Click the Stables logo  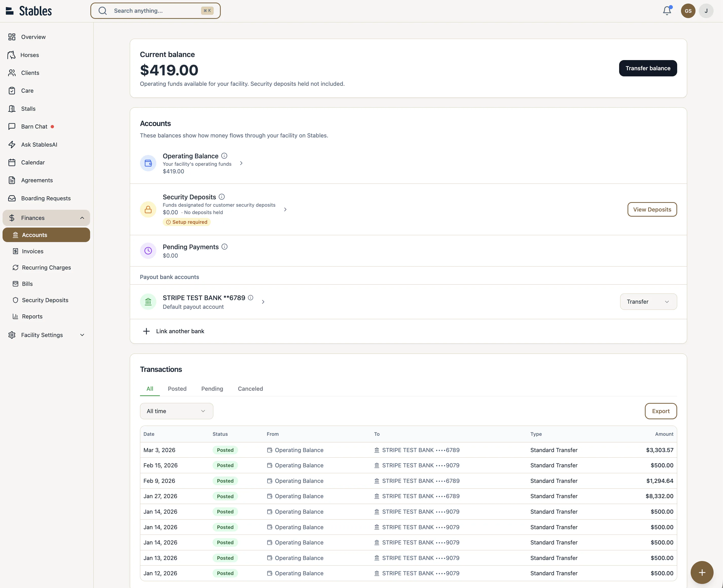(x=29, y=11)
